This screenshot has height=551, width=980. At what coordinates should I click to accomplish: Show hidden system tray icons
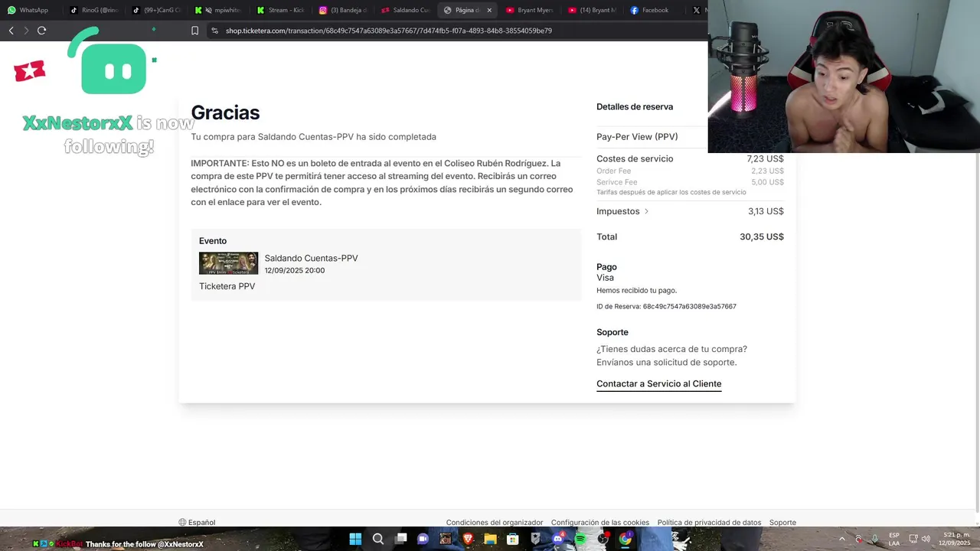tap(842, 539)
